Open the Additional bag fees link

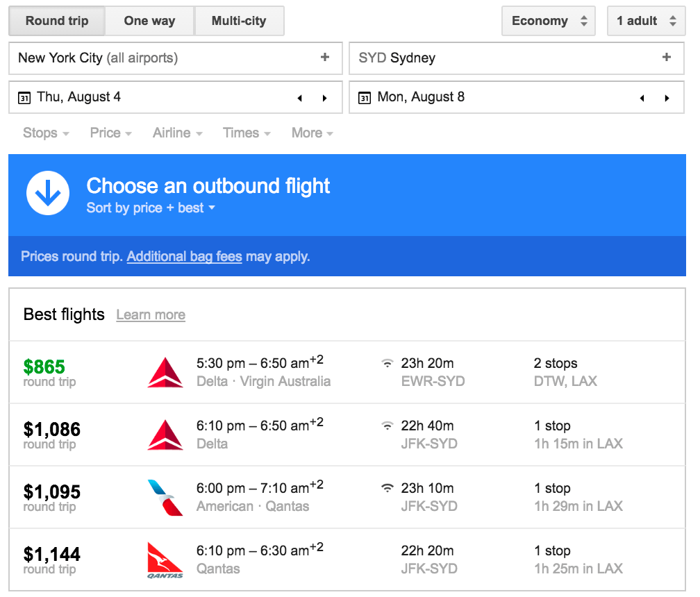click(x=183, y=256)
